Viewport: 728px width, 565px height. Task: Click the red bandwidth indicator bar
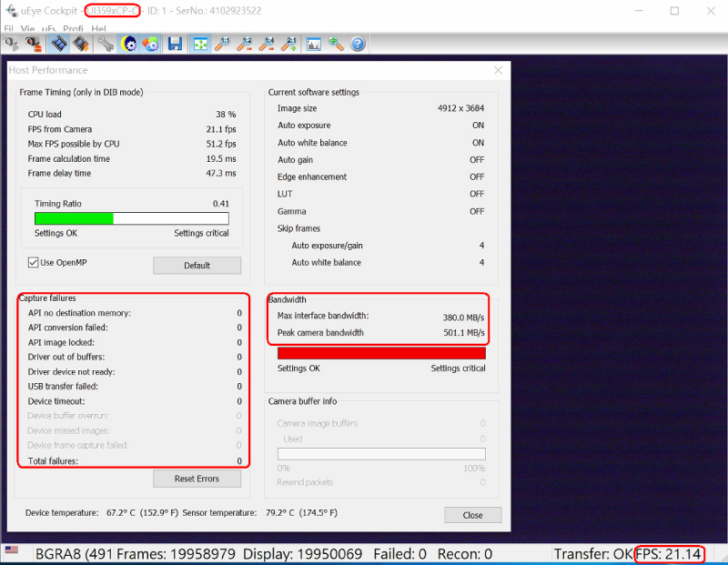(380, 353)
